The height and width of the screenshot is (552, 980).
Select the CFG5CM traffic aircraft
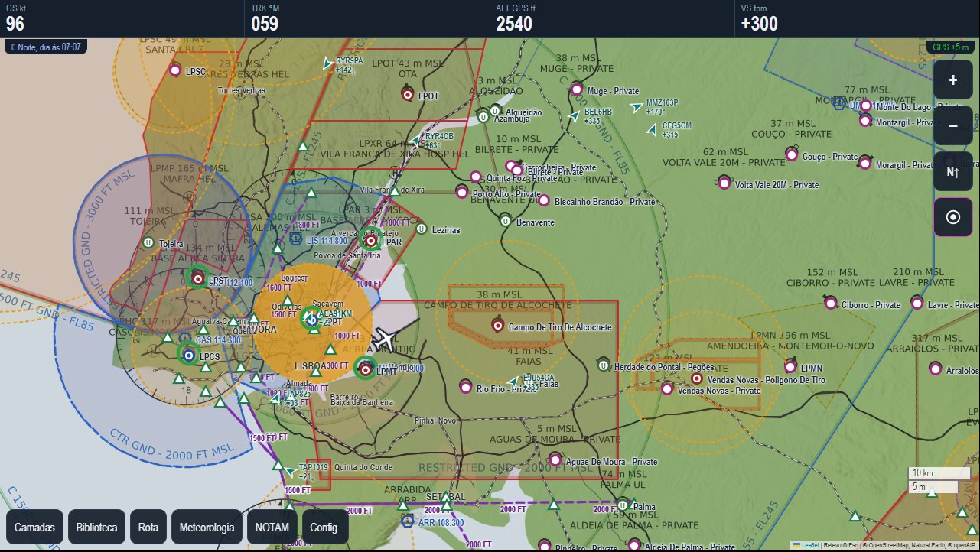tap(652, 131)
